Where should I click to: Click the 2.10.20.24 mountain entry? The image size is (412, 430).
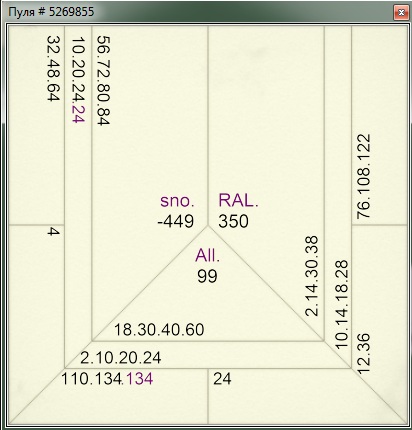[x=121, y=358]
